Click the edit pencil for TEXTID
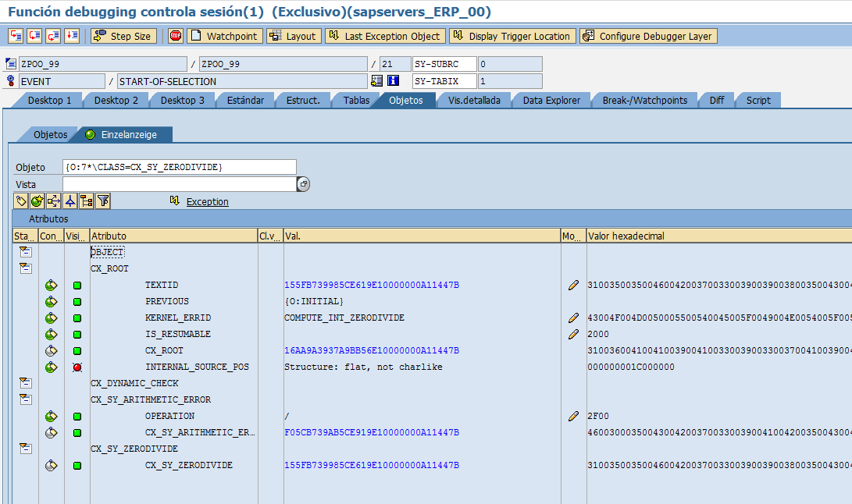The height and width of the screenshot is (504, 852). point(573,285)
